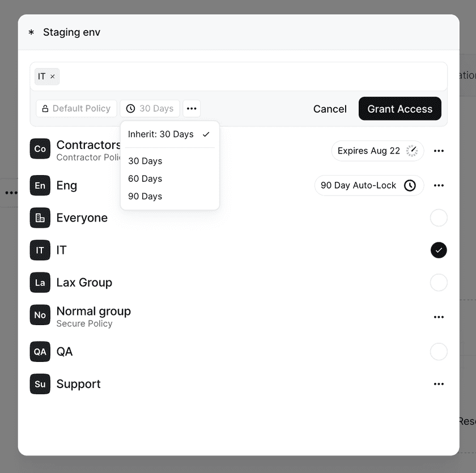Check the Everyone group circle

439,218
